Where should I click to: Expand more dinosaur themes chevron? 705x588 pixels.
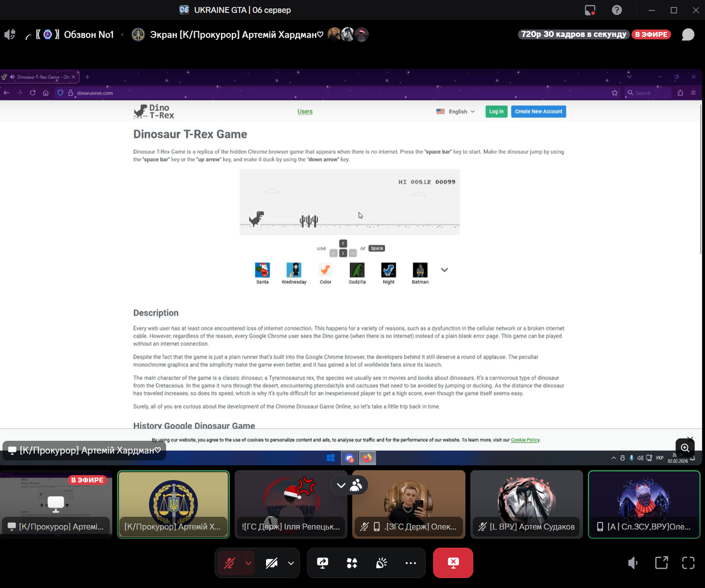[x=444, y=270]
